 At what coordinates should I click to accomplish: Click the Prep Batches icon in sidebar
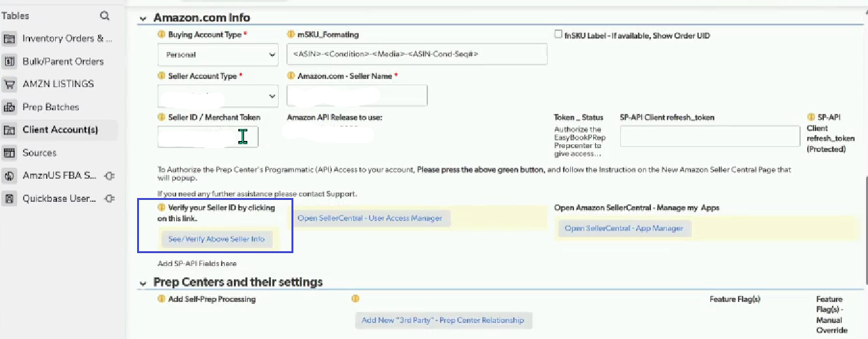pos(10,107)
